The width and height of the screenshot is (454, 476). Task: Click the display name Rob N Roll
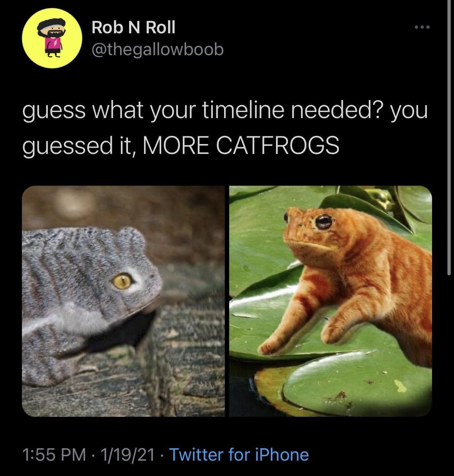[133, 27]
